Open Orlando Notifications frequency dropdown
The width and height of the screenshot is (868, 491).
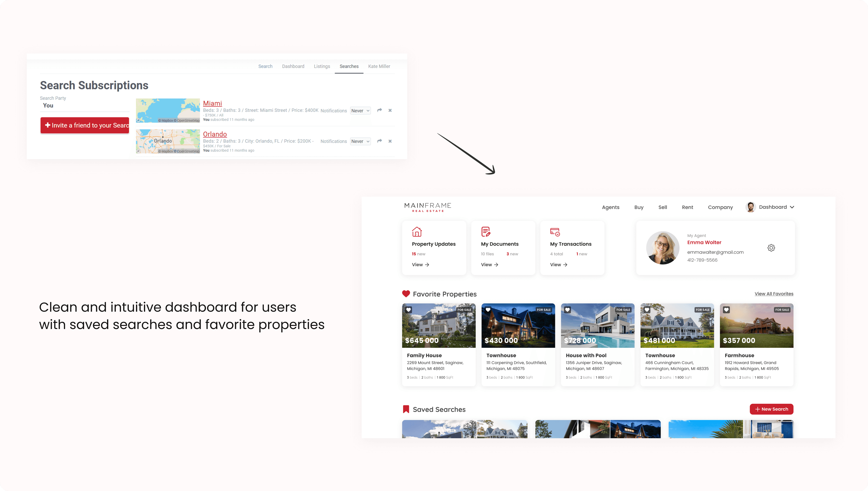click(360, 141)
